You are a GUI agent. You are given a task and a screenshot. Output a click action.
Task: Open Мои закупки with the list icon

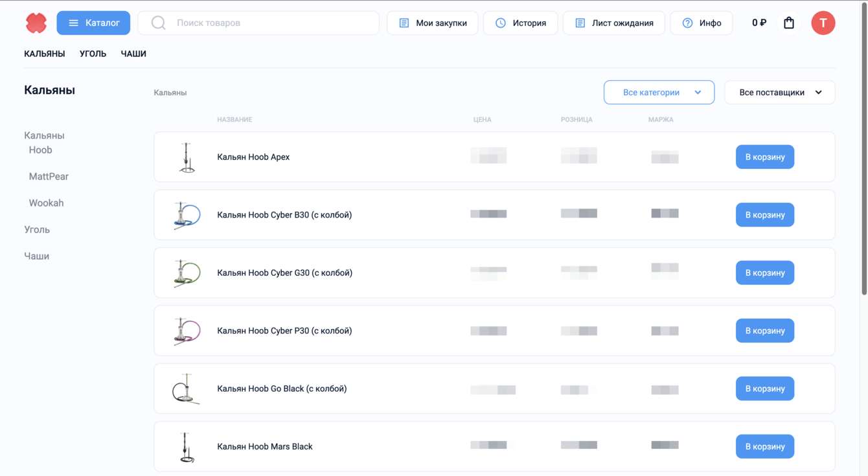(x=432, y=23)
